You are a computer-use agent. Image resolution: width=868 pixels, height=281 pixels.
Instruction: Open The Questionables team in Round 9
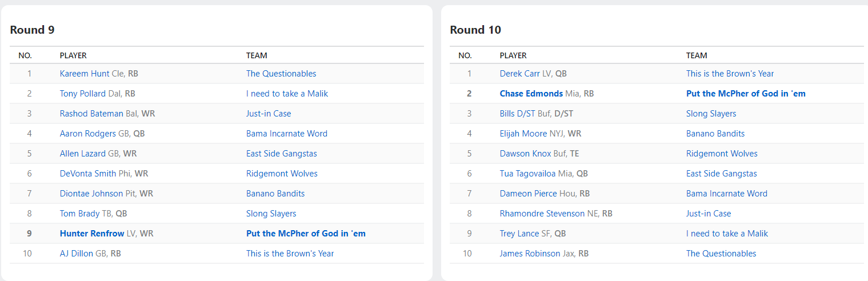click(x=281, y=74)
